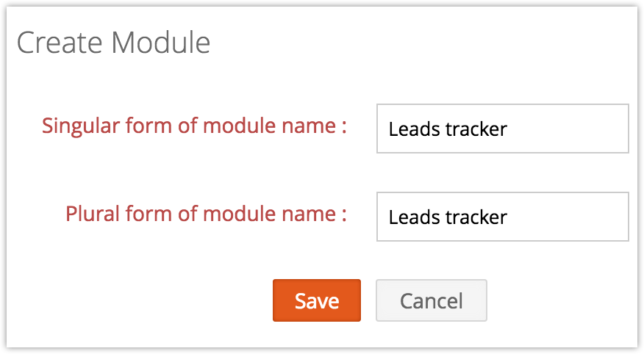Focus the plural module name input field
Viewport: 644px width, 354px height.
[x=502, y=217]
